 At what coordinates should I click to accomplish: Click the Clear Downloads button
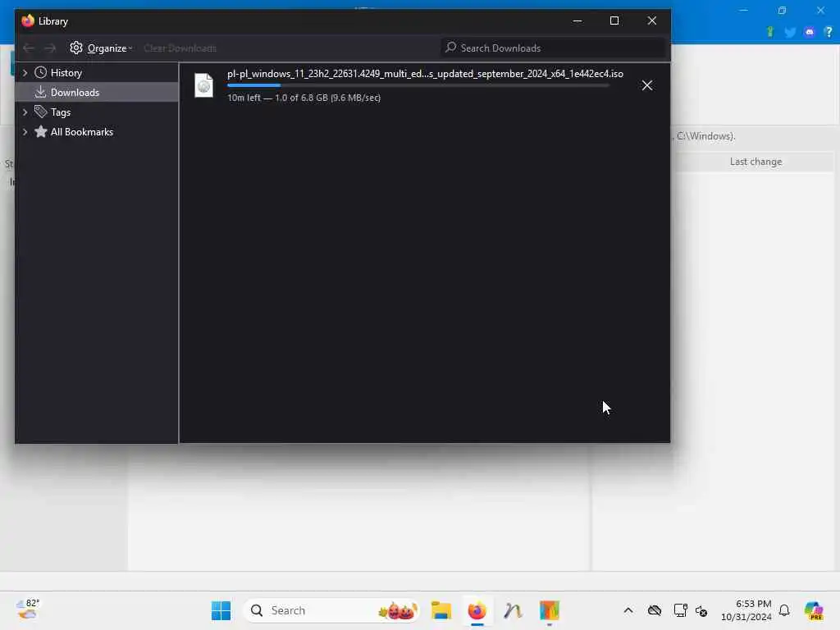(180, 48)
